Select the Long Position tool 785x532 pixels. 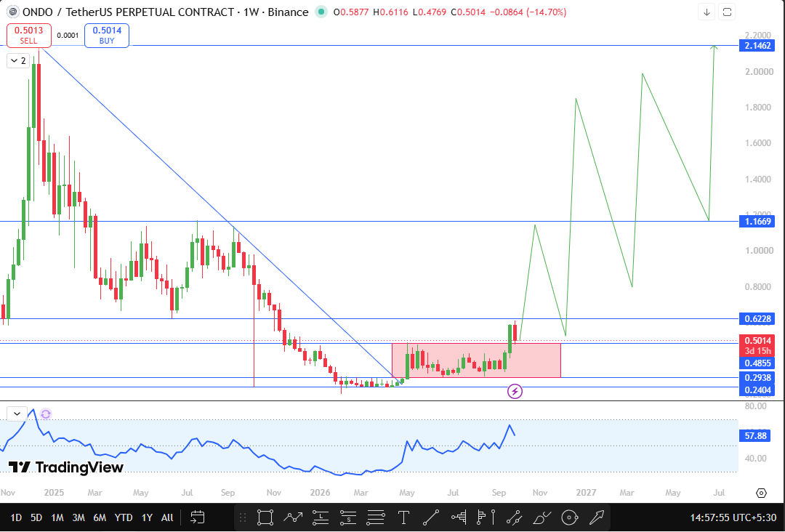click(x=320, y=517)
